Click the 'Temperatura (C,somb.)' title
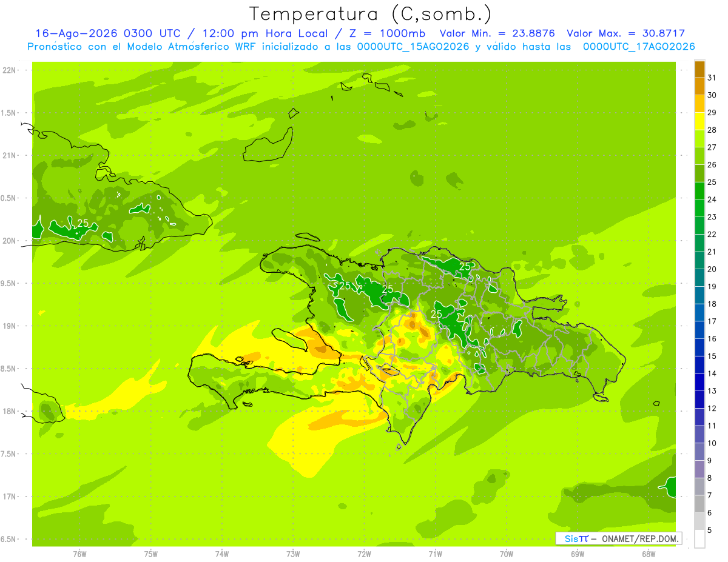 click(371, 15)
